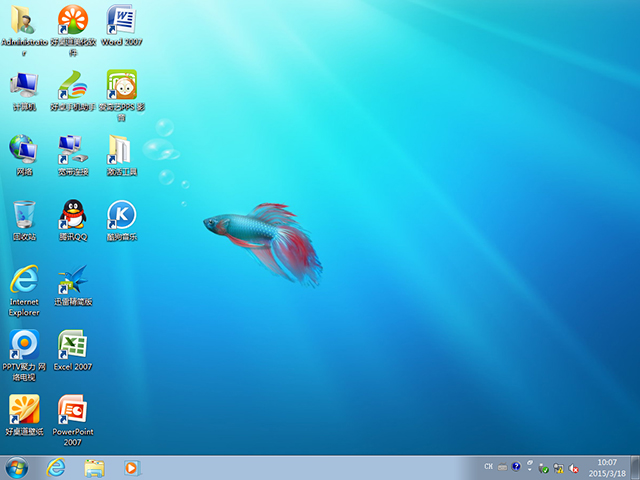The image size is (640, 480).
Task: Open the Xunlei hummingbird shortcut icon
Action: tap(72, 280)
